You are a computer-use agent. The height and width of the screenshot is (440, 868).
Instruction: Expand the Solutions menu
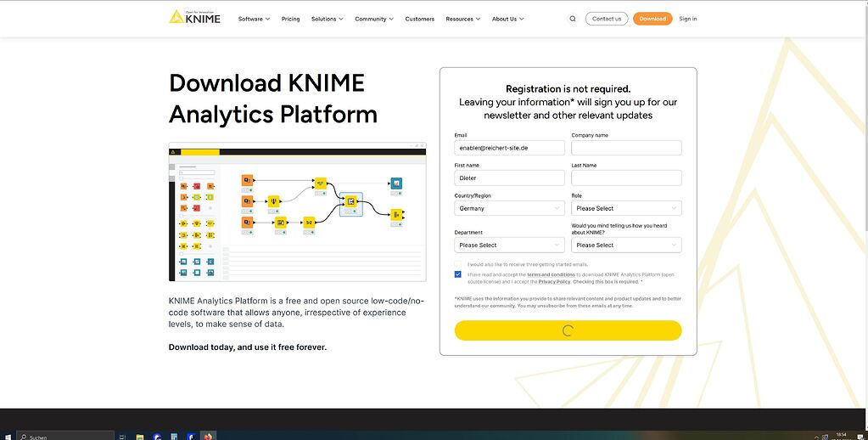tap(328, 19)
